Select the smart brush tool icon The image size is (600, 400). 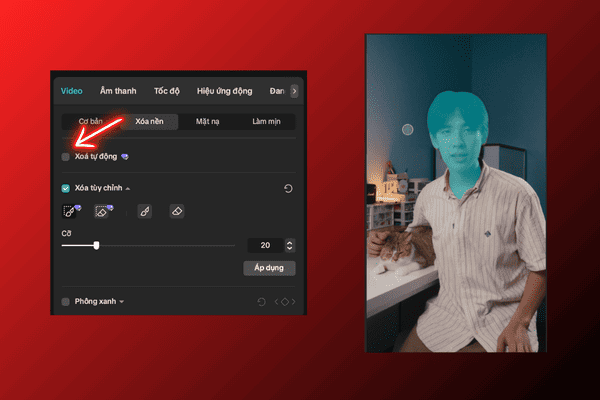click(68, 212)
